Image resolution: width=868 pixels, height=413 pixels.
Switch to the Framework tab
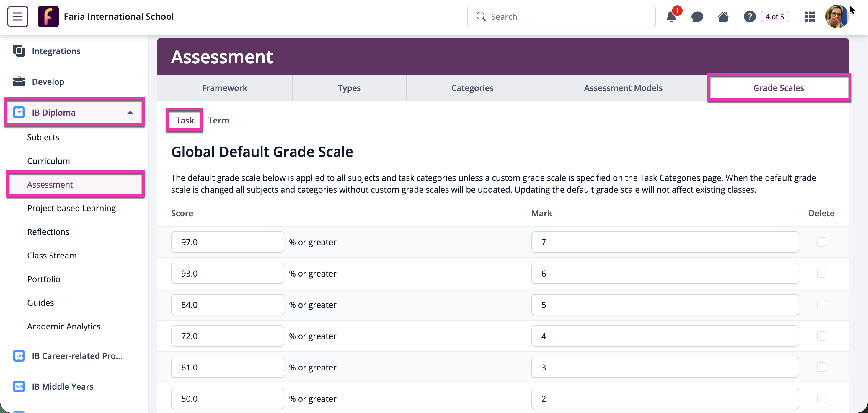click(x=224, y=88)
